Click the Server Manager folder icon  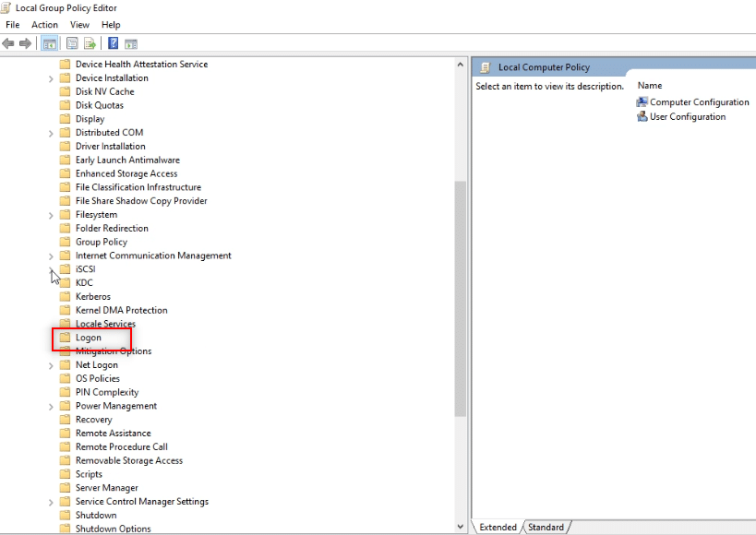point(66,488)
